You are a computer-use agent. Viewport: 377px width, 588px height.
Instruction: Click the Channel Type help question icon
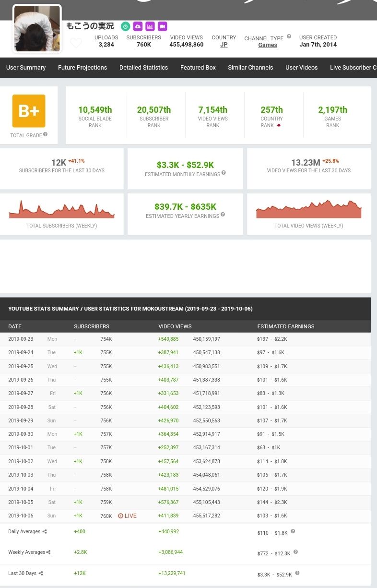(x=289, y=36)
